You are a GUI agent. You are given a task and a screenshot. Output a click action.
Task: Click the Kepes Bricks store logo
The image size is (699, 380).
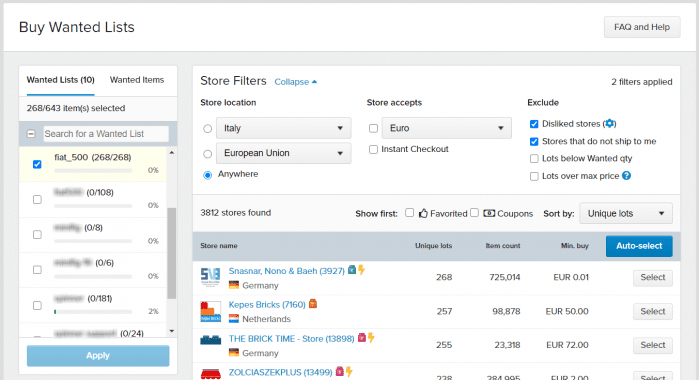coord(210,311)
